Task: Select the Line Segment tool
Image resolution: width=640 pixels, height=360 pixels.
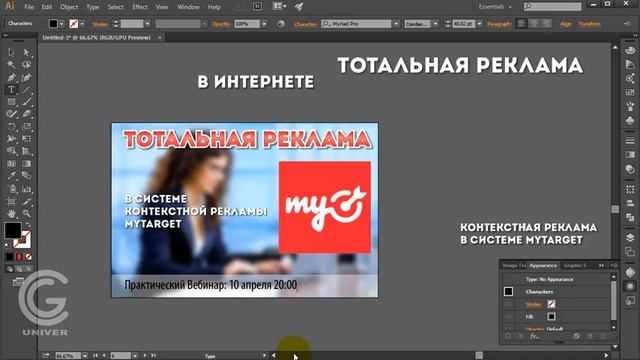Action: coord(27,89)
